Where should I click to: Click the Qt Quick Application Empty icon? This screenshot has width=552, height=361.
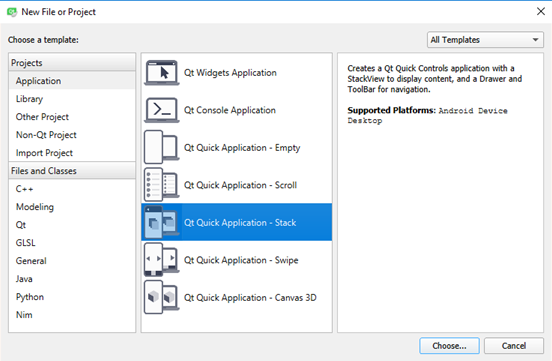pos(162,148)
